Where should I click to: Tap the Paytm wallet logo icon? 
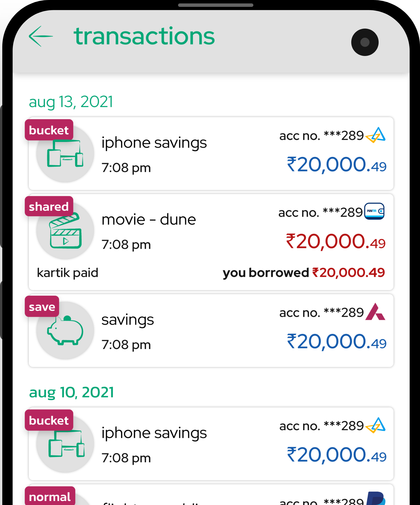coord(374,211)
